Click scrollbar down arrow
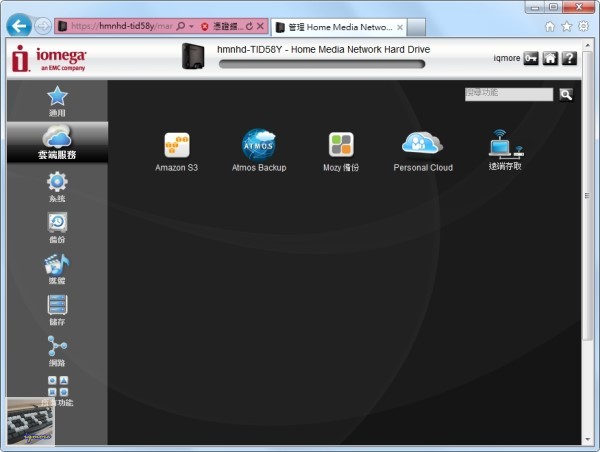Screen dimensions: 600x452 (x=587, y=440)
